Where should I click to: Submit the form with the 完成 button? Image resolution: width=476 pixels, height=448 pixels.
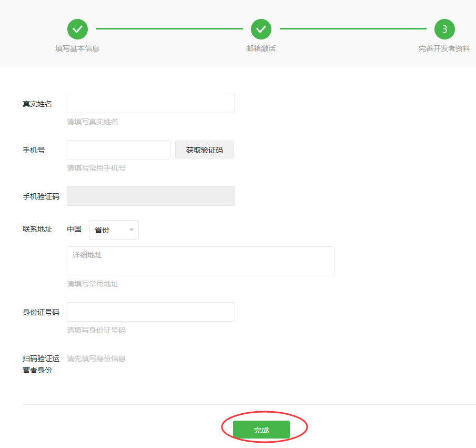[261, 430]
